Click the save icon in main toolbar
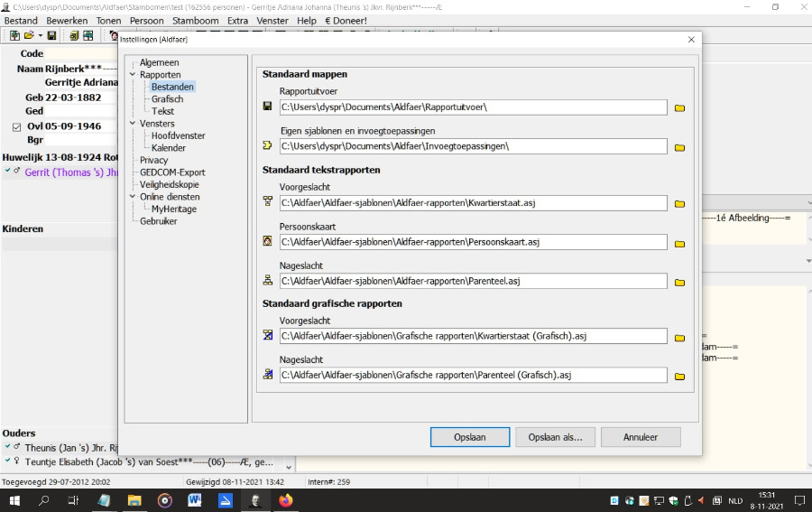 52,36
